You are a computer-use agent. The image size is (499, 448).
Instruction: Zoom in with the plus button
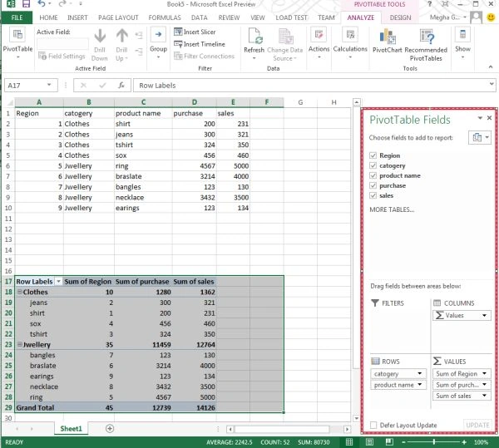pos(464,442)
